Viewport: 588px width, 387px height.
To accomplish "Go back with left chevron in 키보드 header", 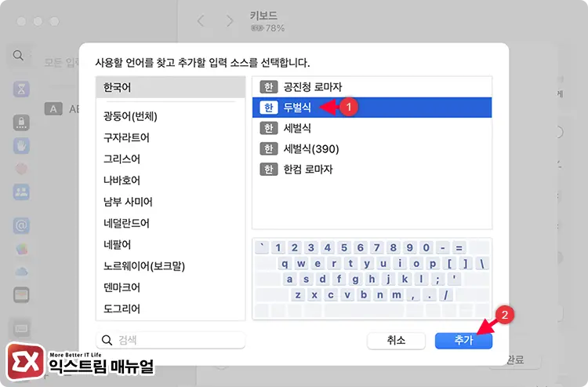I will point(201,20).
